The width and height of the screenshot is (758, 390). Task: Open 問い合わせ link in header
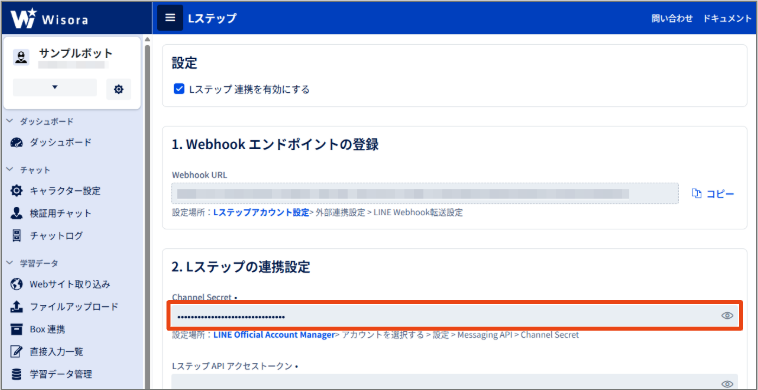[x=672, y=18]
